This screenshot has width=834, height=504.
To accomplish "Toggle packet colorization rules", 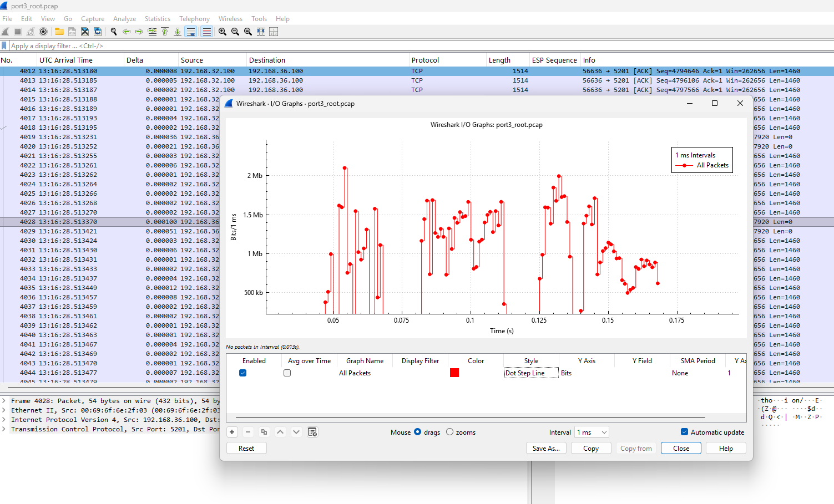I will coord(206,32).
